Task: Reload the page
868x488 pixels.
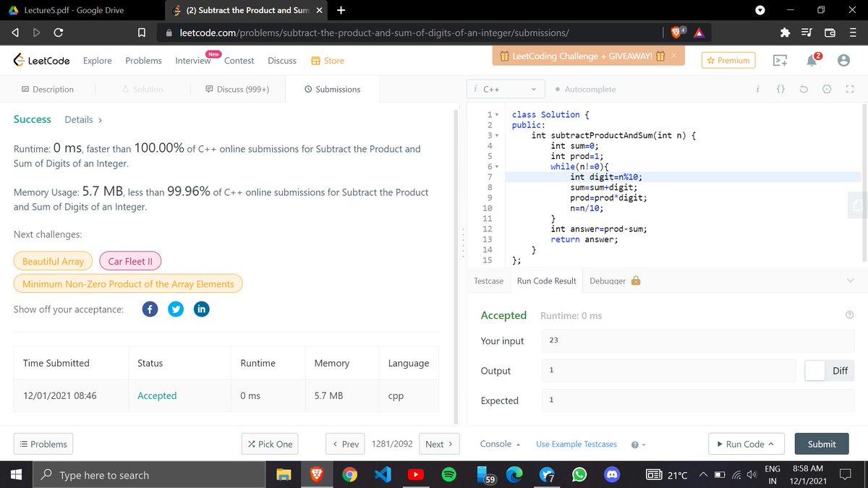Action: pyautogui.click(x=58, y=32)
